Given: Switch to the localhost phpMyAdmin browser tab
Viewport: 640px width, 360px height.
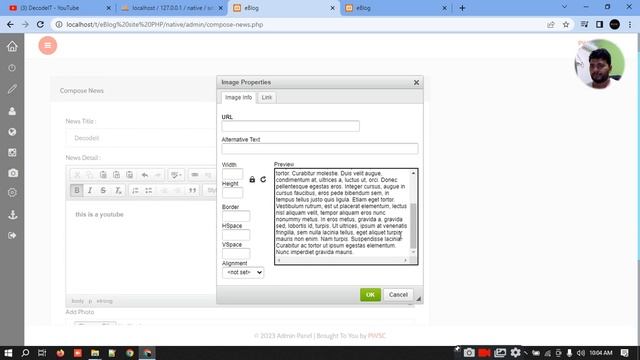Looking at the screenshot, I should click(172, 8).
